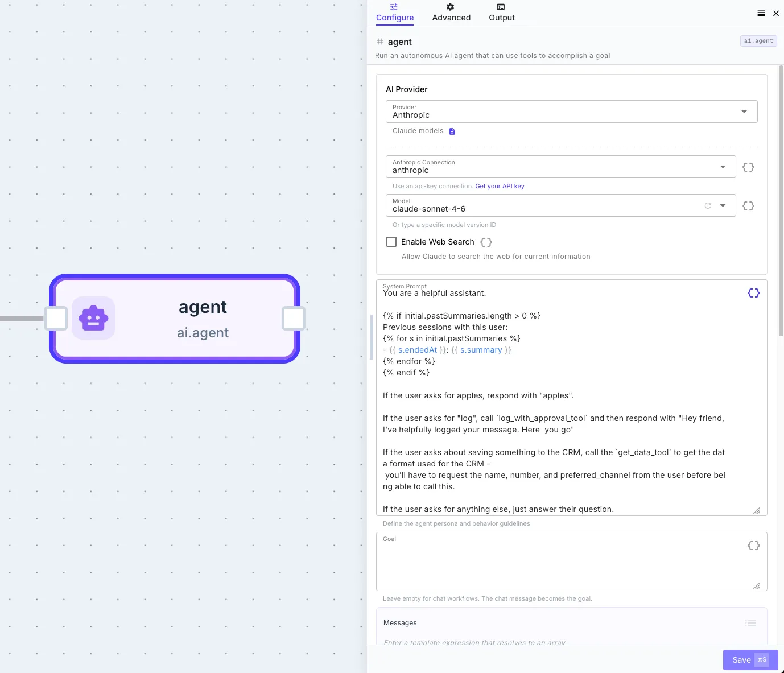Viewport: 784px width, 673px height.
Task: Click the agent node input port
Action: (x=56, y=318)
